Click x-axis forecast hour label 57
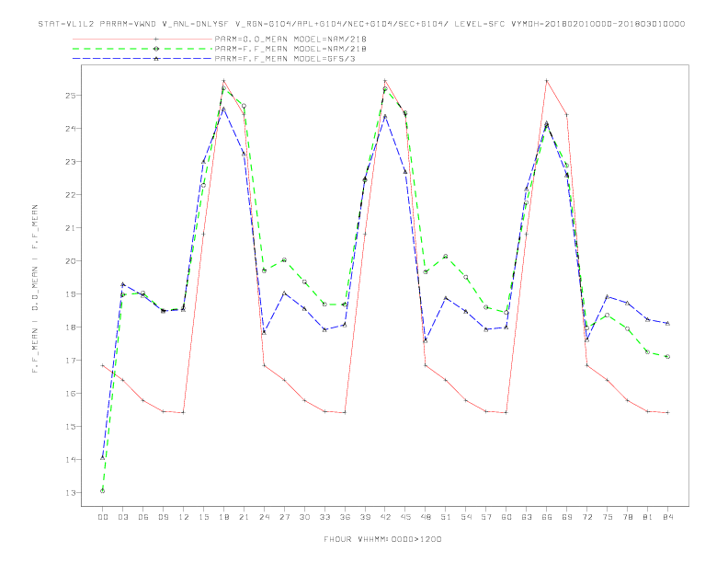 click(x=486, y=517)
